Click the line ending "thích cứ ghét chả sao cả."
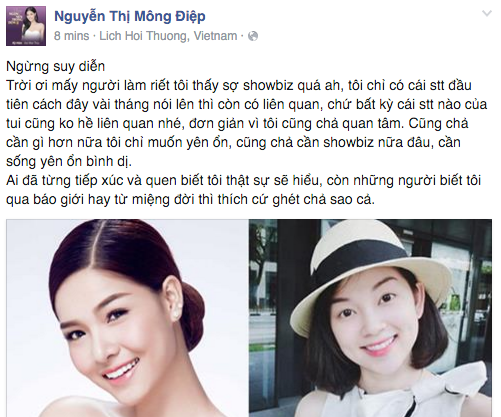501x417 pixels. point(190,200)
